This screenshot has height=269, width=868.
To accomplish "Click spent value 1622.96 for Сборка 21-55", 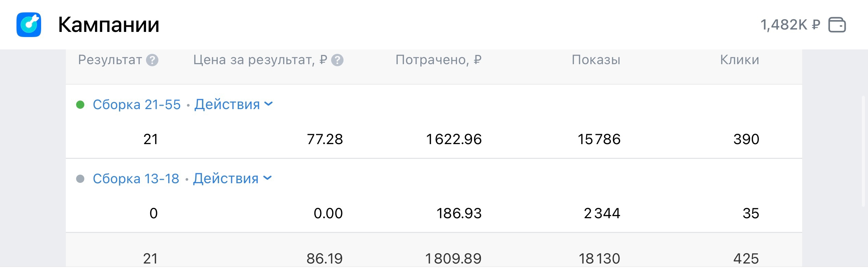I will (454, 139).
